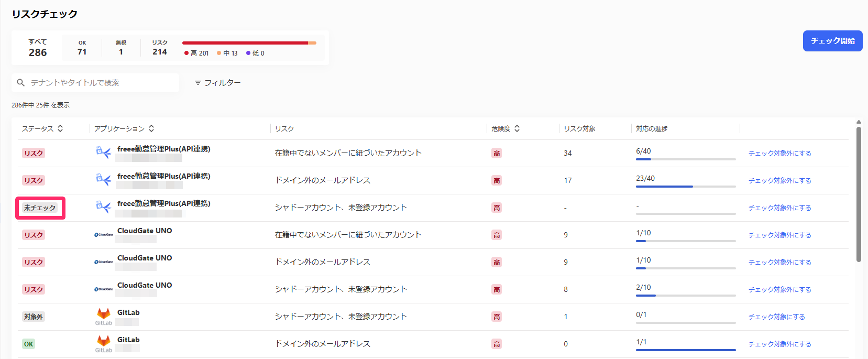Viewport: 868px width, 359px height.
Task: Click シャドーアカウント risk text in 未チェック row
Action: tap(341, 208)
